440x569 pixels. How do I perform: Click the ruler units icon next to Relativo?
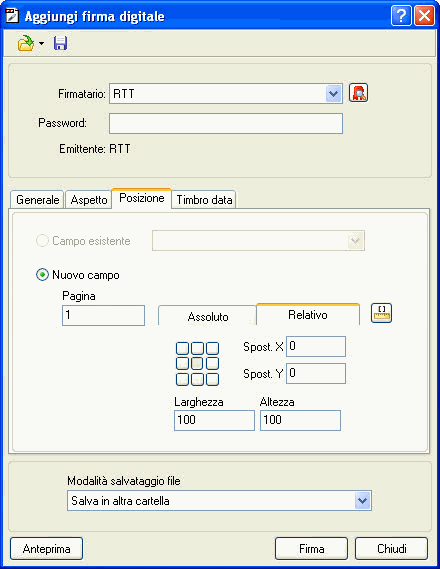pos(381,313)
